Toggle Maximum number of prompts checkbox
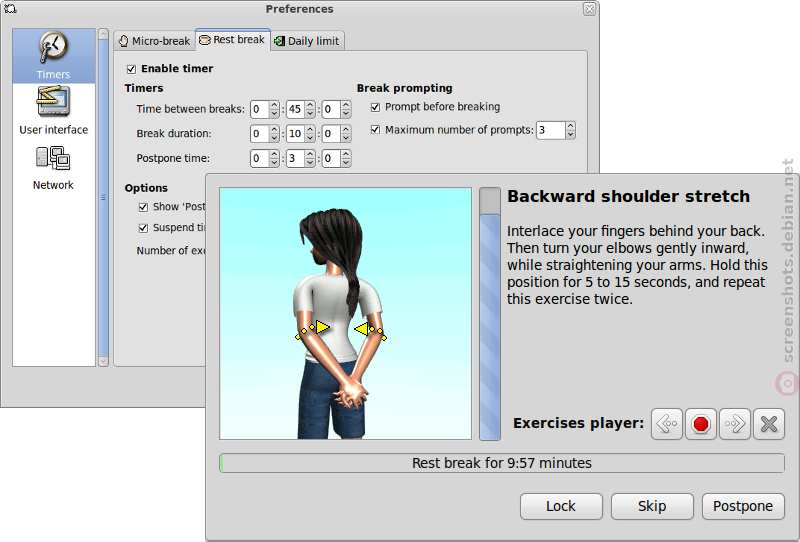 coord(376,130)
